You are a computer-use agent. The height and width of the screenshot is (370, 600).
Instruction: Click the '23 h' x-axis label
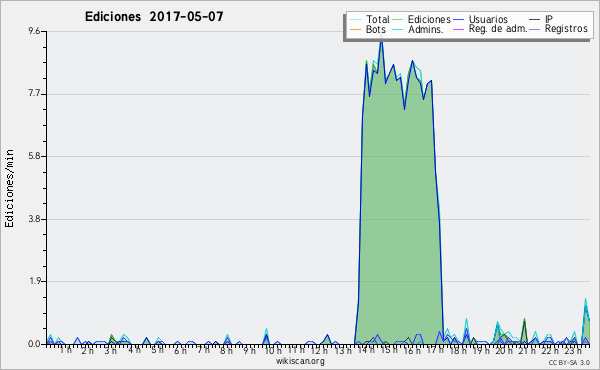tap(574, 350)
